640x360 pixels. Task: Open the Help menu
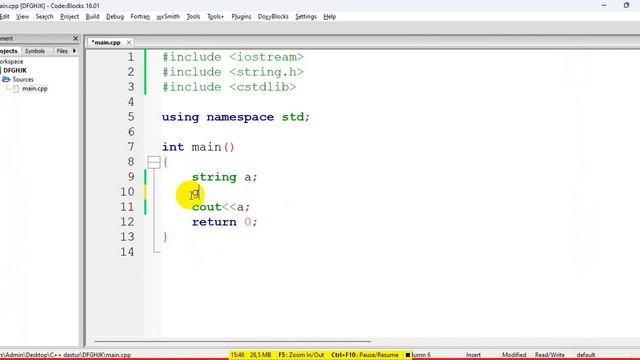coord(329,17)
